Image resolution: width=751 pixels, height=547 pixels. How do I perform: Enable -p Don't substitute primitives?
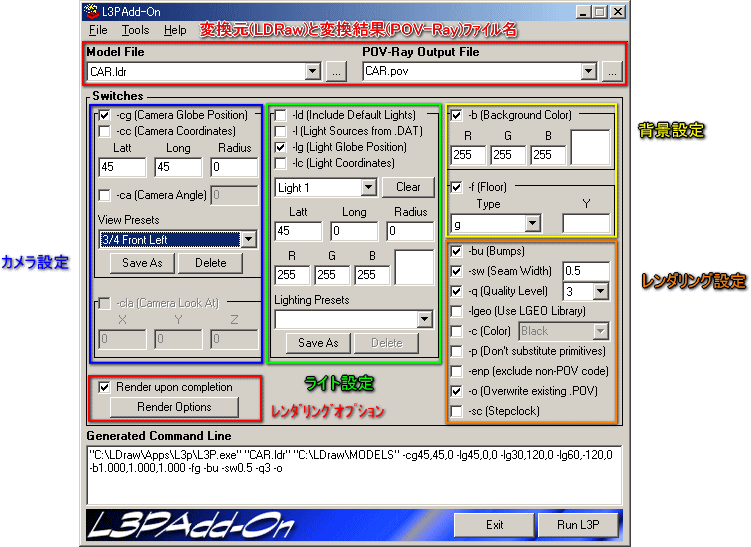coord(456,351)
